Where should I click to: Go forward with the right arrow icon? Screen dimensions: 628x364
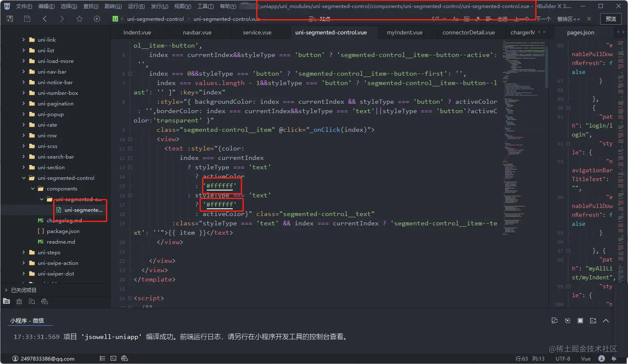click(x=62, y=19)
